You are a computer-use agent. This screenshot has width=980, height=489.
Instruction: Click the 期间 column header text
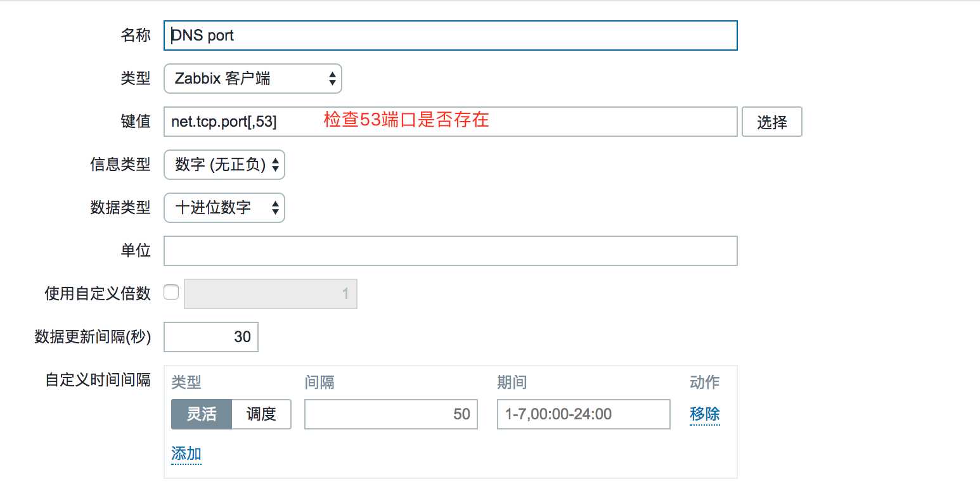pyautogui.click(x=512, y=383)
